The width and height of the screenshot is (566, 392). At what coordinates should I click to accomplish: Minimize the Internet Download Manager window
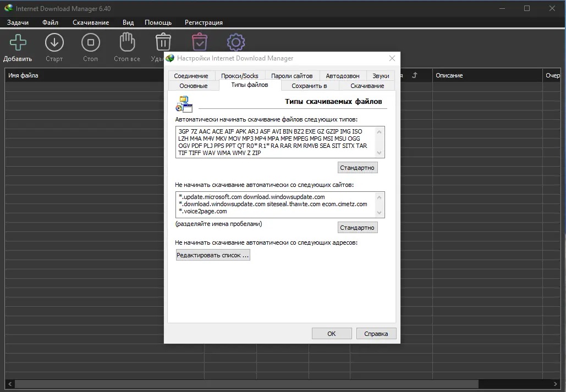[x=502, y=8]
